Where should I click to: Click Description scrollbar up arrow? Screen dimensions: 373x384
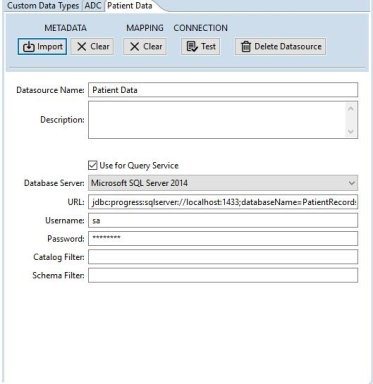pos(351,108)
